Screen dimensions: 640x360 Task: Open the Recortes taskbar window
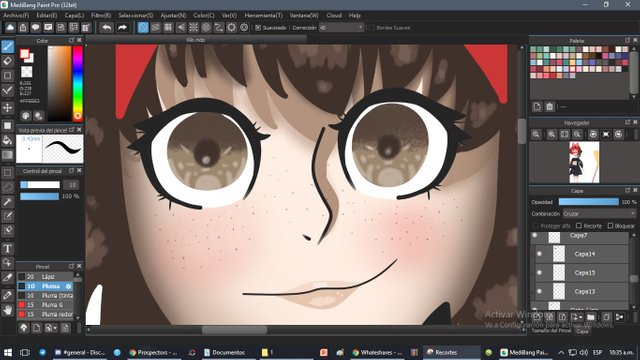tap(451, 352)
